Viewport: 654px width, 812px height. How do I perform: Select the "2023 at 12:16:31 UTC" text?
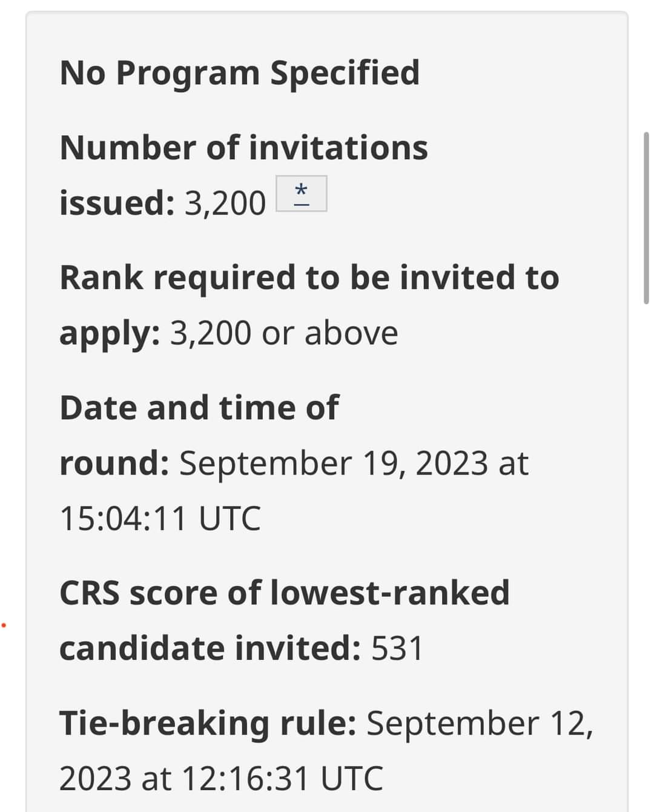pos(221,779)
